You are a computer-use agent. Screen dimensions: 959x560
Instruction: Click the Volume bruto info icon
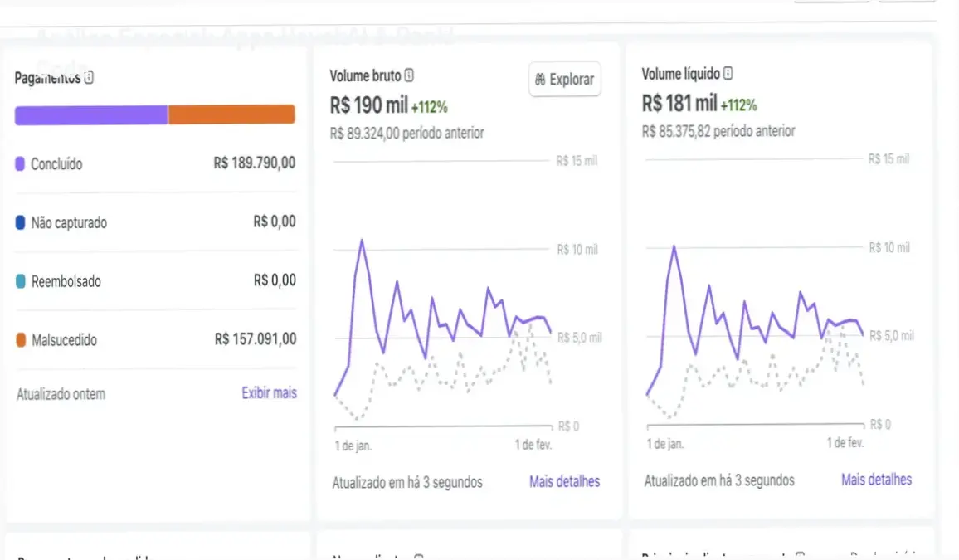[409, 75]
